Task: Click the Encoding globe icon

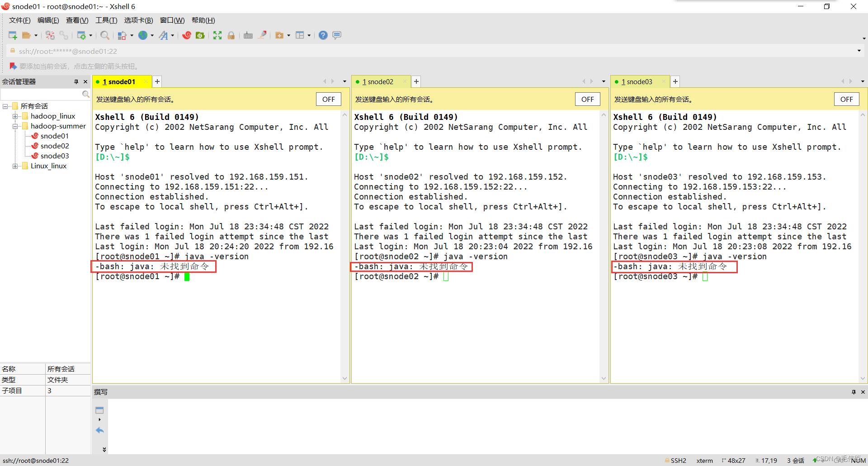Action: (143, 35)
